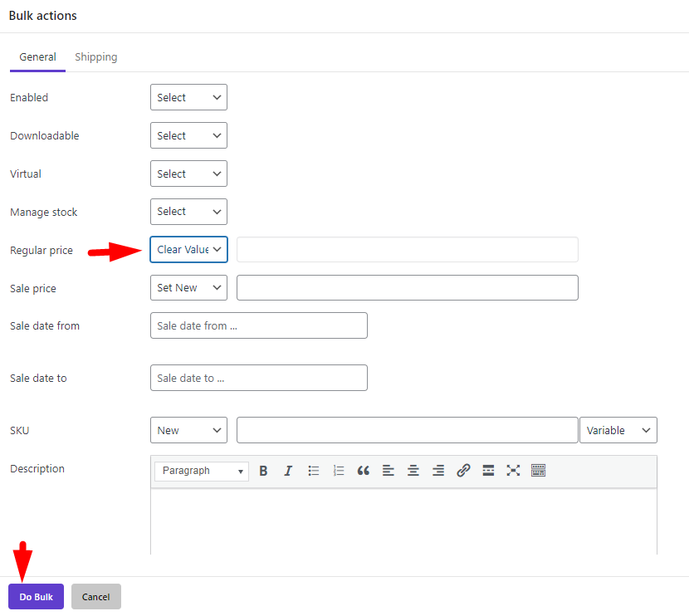
Task: Click the Sale date from input field
Action: pyautogui.click(x=258, y=325)
